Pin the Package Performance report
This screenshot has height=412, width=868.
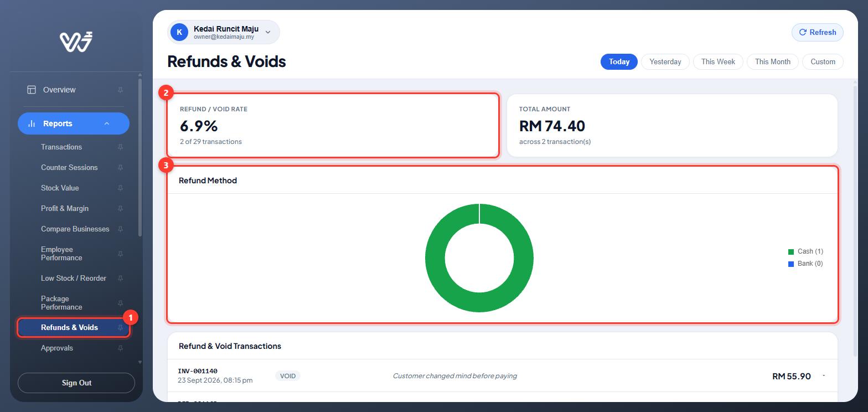pyautogui.click(x=120, y=303)
